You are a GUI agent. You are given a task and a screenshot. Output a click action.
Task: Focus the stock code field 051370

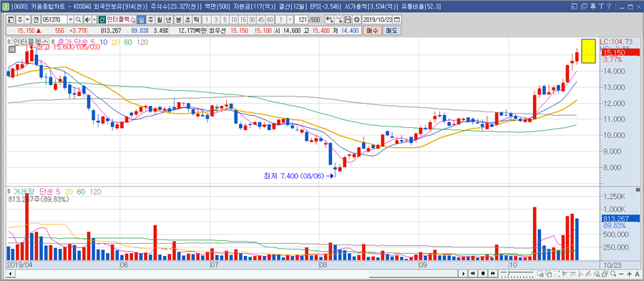[x=54, y=20]
